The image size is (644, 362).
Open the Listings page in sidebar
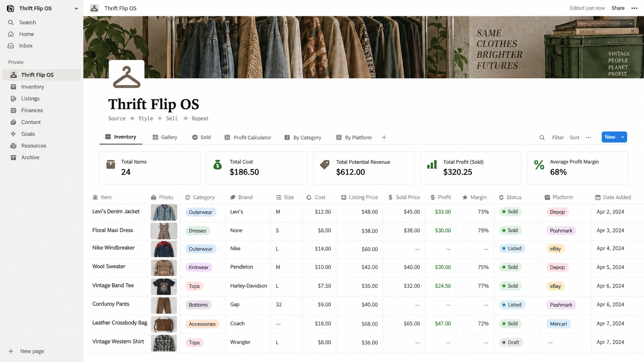coord(30,98)
